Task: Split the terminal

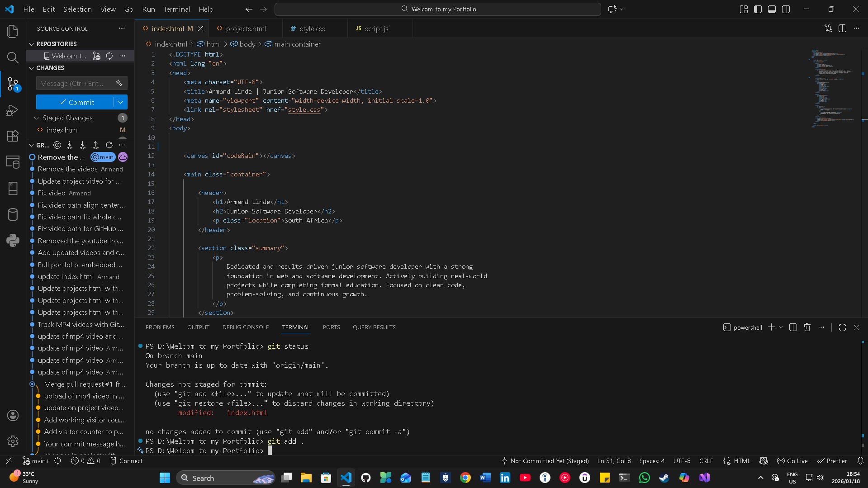Action: [x=793, y=327]
